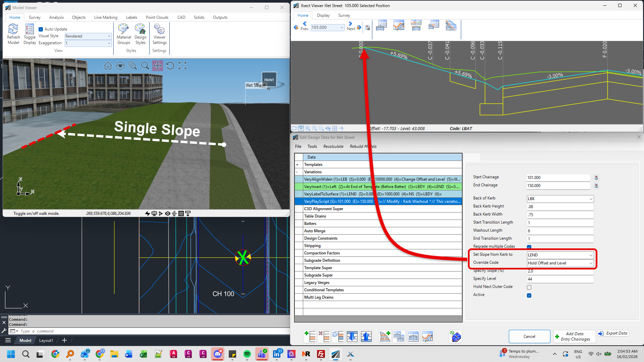Click the Cancel button

click(529, 337)
